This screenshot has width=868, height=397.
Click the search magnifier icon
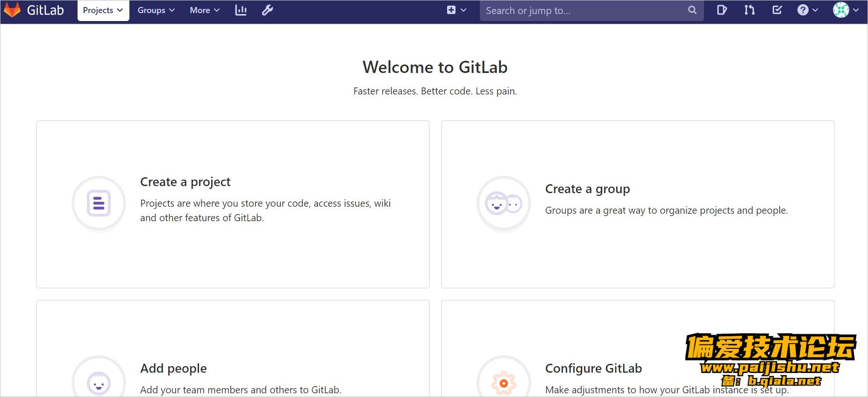(692, 10)
